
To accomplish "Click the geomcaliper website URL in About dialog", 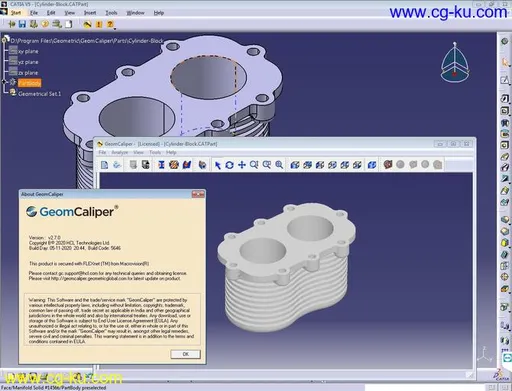I will pyautogui.click(x=89, y=278).
